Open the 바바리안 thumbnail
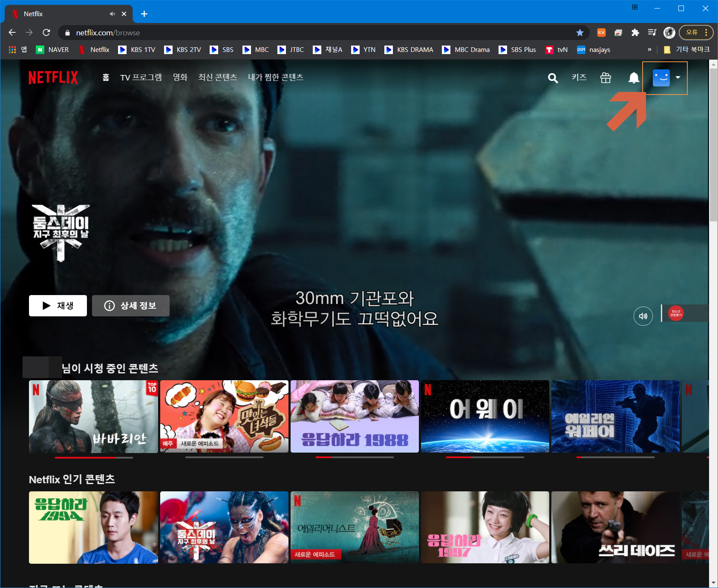The width and height of the screenshot is (718, 588). coord(93,416)
